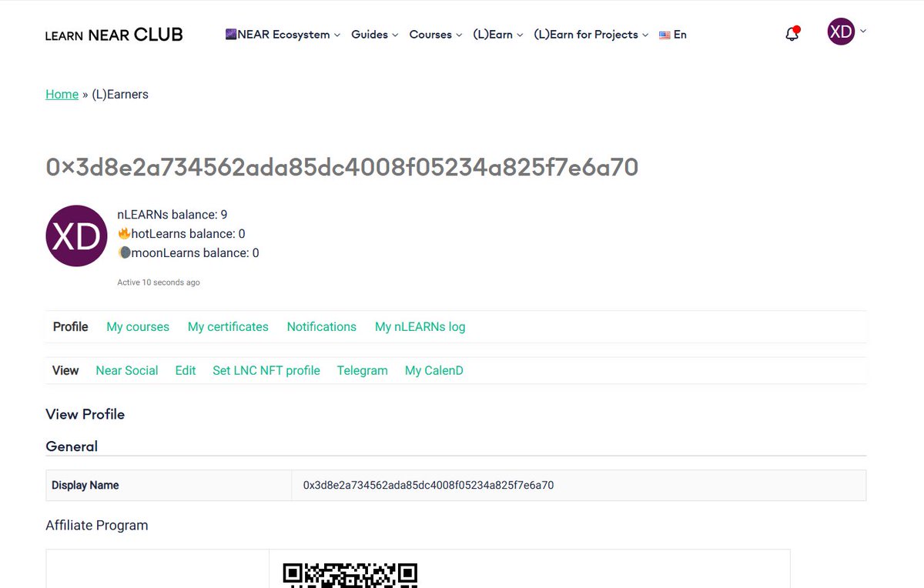Image resolution: width=924 pixels, height=588 pixels.
Task: Click the XD avatar in header
Action: 841,32
